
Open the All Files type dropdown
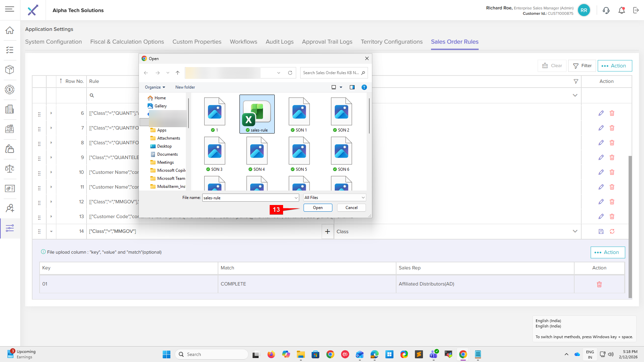334,198
